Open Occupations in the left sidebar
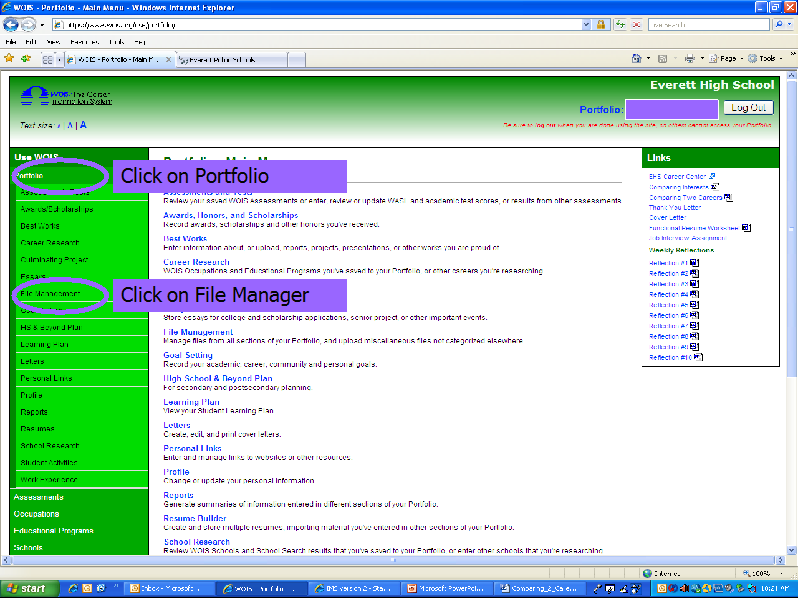 pos(36,514)
